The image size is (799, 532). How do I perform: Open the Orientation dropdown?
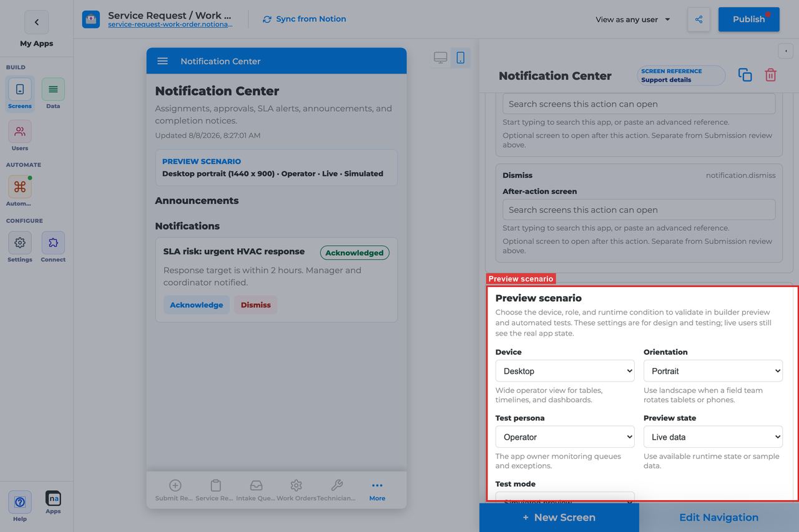713,371
